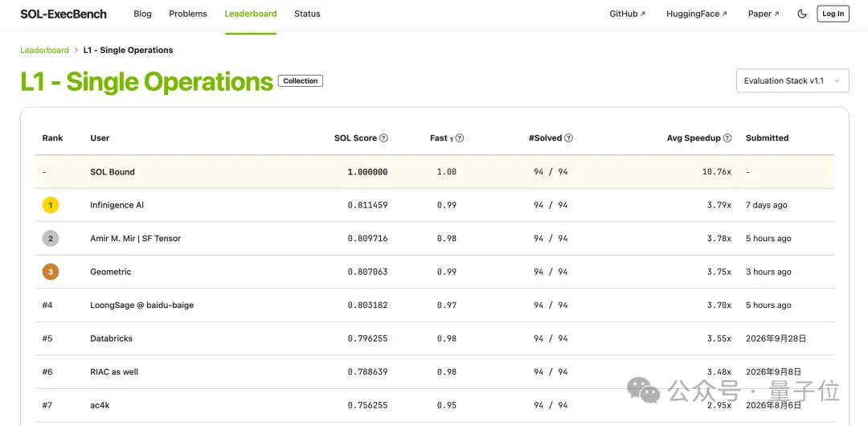Click the 3.79x speedup value

pyautogui.click(x=719, y=205)
